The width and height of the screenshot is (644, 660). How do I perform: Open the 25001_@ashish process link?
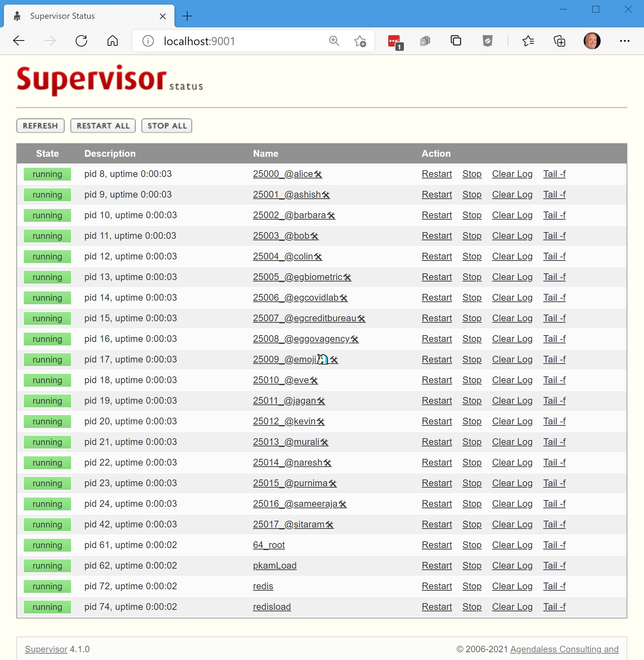291,195
